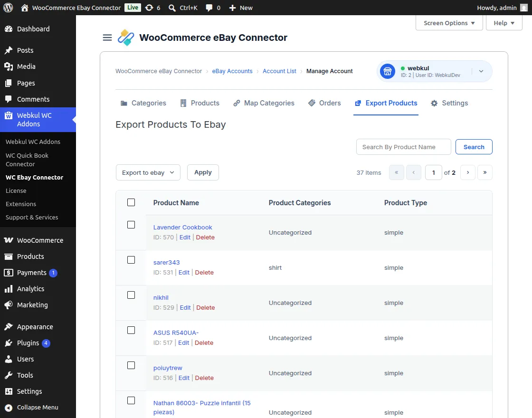Switch to the Map Categories tab
This screenshot has height=418, width=532.
264,103
